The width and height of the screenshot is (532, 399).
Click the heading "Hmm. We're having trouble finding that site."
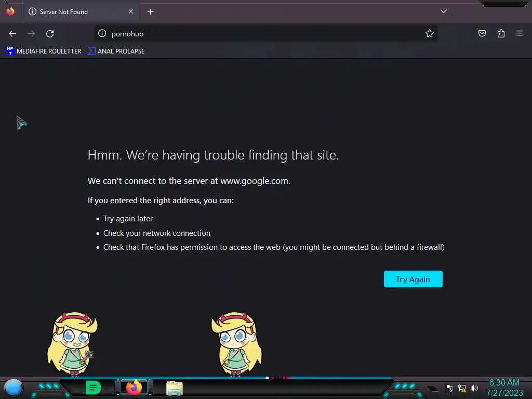(x=213, y=155)
